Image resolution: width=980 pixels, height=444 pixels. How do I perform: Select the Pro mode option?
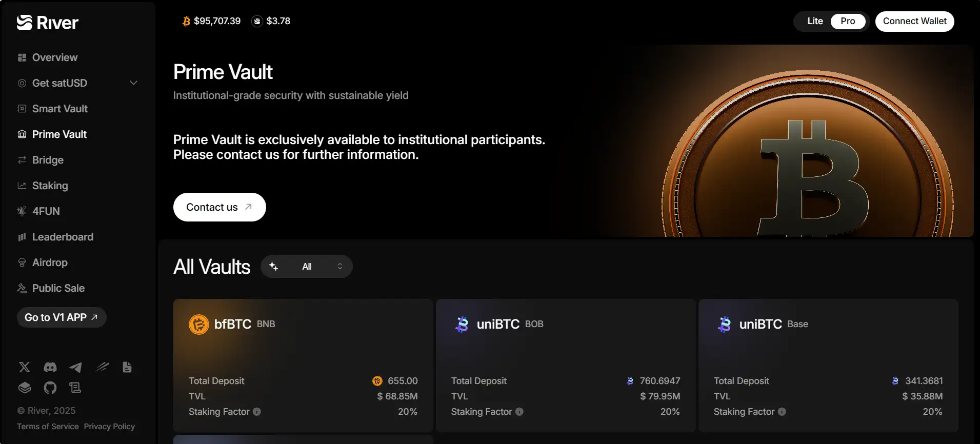(848, 21)
